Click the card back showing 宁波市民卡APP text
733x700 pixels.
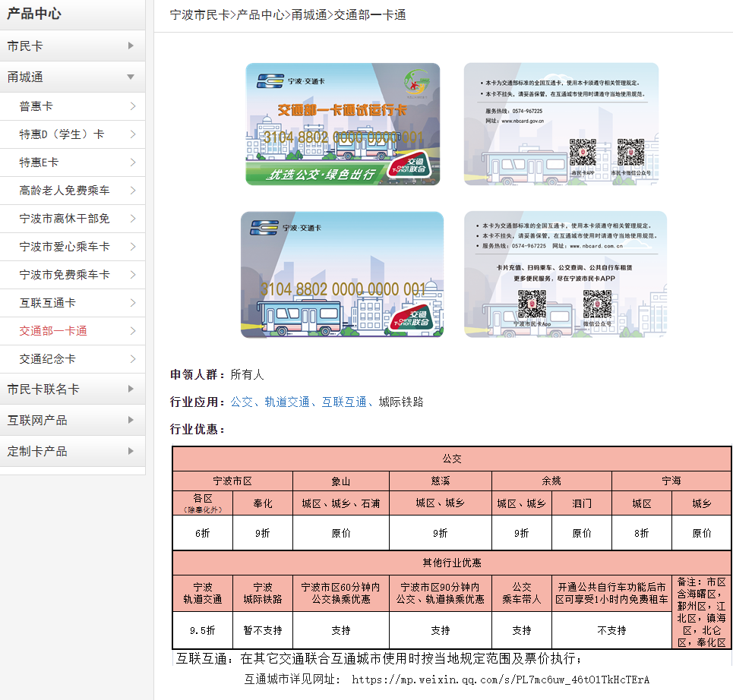(x=566, y=275)
